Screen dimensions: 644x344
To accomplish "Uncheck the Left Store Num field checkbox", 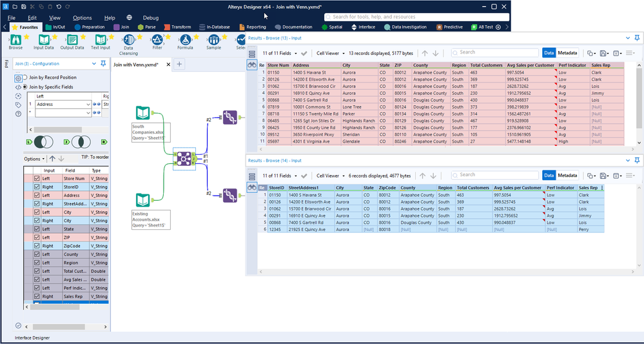I will pos(37,178).
